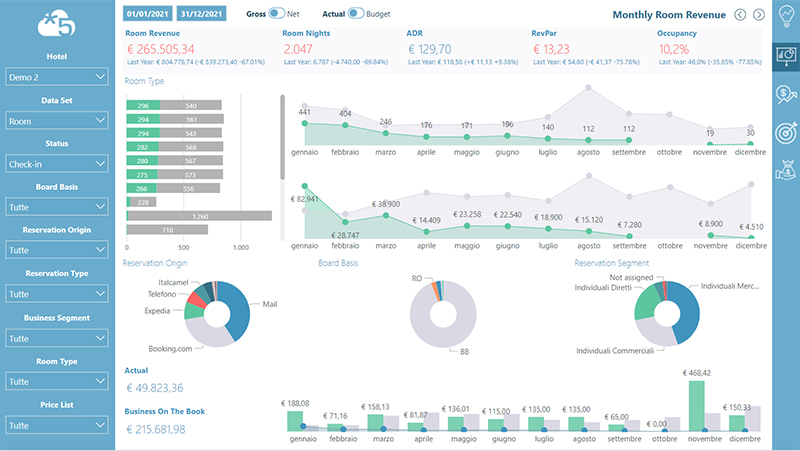Toggle the Actual / Budget switch
The height and width of the screenshot is (451, 800).
(x=356, y=13)
